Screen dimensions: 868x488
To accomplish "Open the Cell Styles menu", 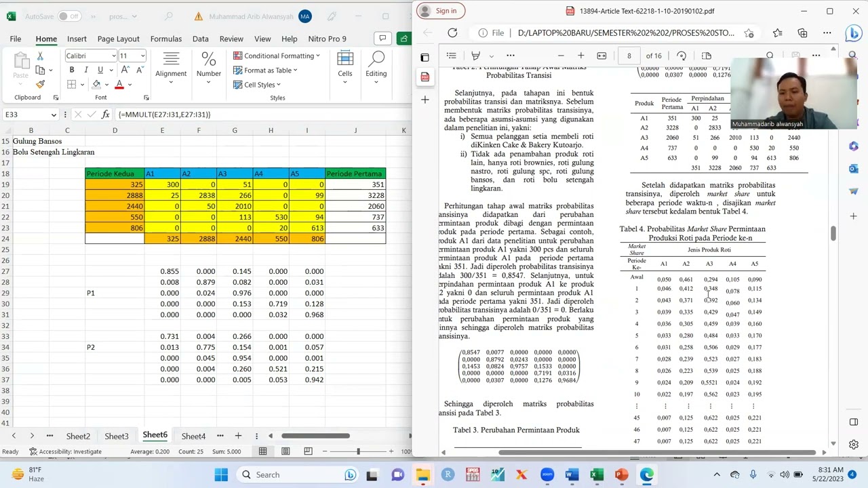I will click(x=257, y=85).
